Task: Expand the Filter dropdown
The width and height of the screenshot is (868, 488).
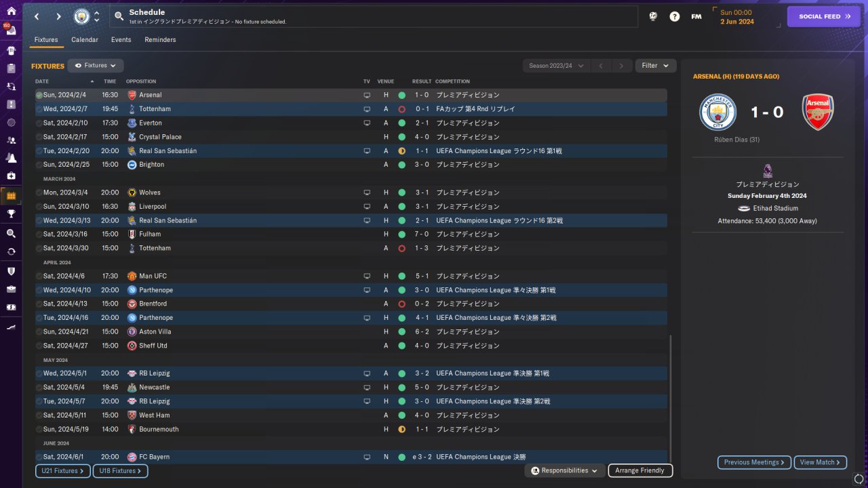Action: coord(656,66)
